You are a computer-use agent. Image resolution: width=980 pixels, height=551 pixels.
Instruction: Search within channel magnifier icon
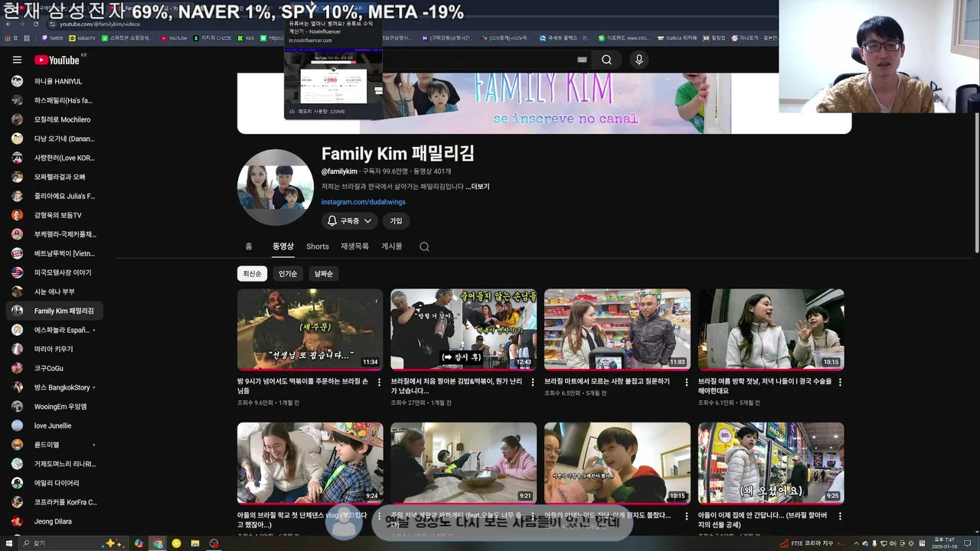click(x=424, y=246)
